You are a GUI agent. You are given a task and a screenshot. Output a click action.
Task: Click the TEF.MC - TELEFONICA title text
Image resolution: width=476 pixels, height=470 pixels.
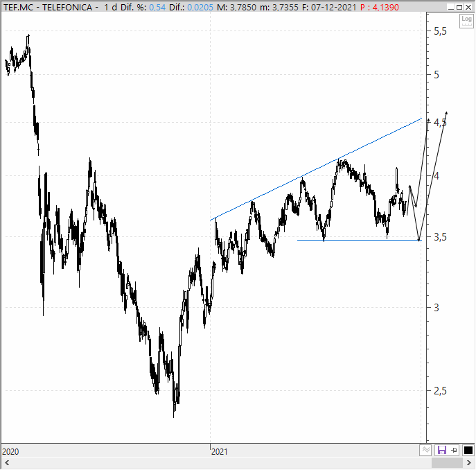pos(48,8)
